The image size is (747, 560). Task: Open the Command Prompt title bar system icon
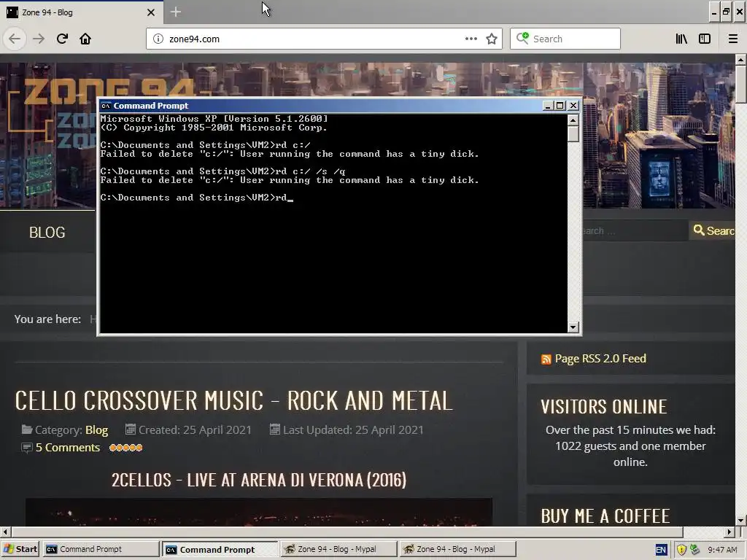pos(106,106)
